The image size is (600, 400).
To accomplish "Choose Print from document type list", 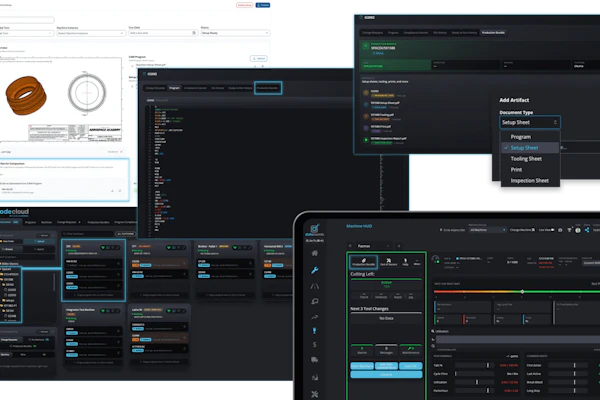I will click(x=530, y=169).
